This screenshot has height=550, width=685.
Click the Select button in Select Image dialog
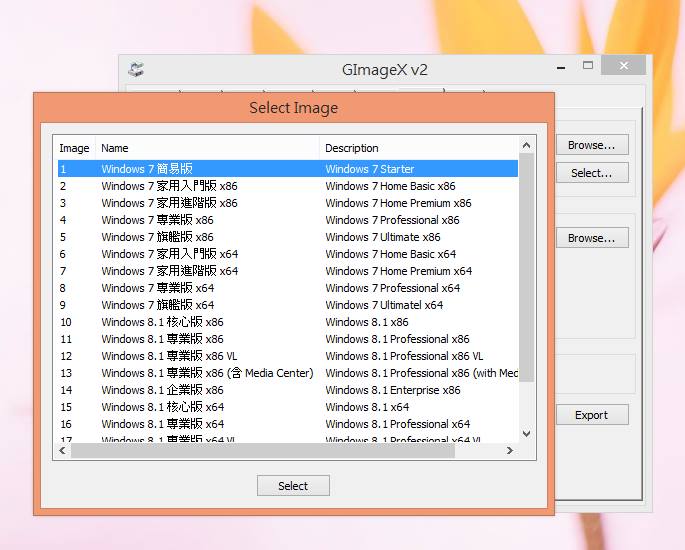pyautogui.click(x=293, y=486)
